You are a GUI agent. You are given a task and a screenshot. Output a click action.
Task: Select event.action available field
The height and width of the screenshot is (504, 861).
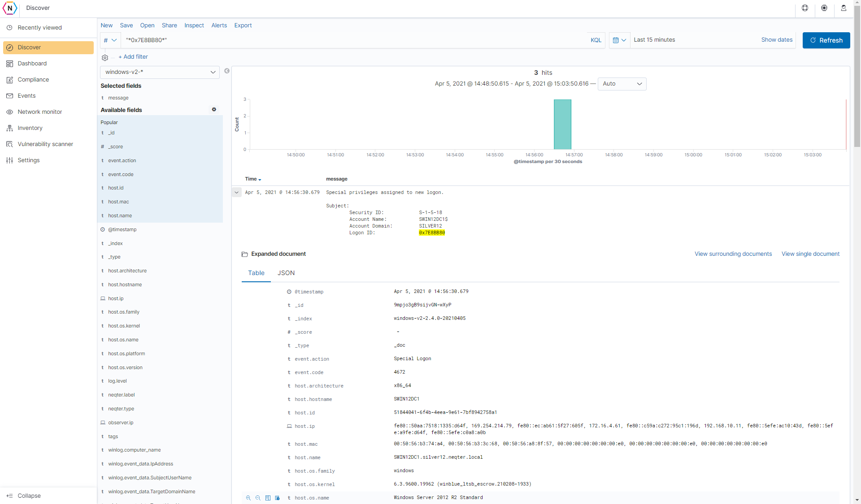[x=122, y=161]
